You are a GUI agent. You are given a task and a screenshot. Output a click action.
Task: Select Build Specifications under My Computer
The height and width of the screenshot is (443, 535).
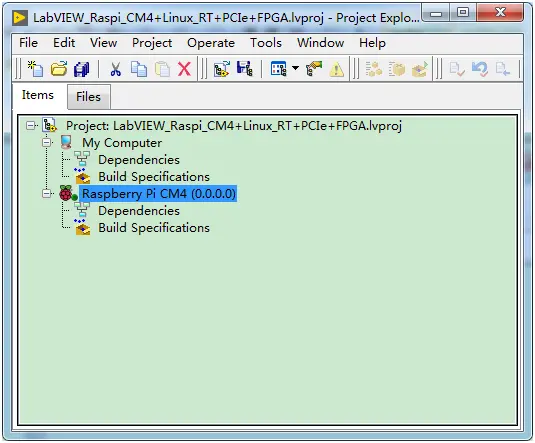point(154,177)
